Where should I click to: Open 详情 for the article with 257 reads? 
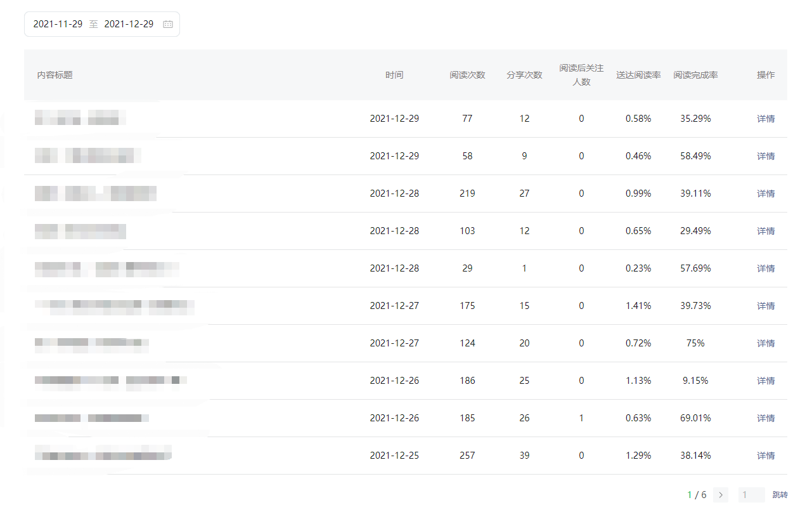click(x=766, y=456)
